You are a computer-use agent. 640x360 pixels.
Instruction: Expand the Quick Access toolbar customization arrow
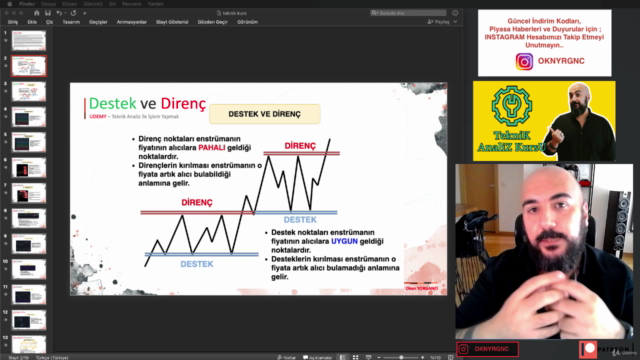[84, 13]
